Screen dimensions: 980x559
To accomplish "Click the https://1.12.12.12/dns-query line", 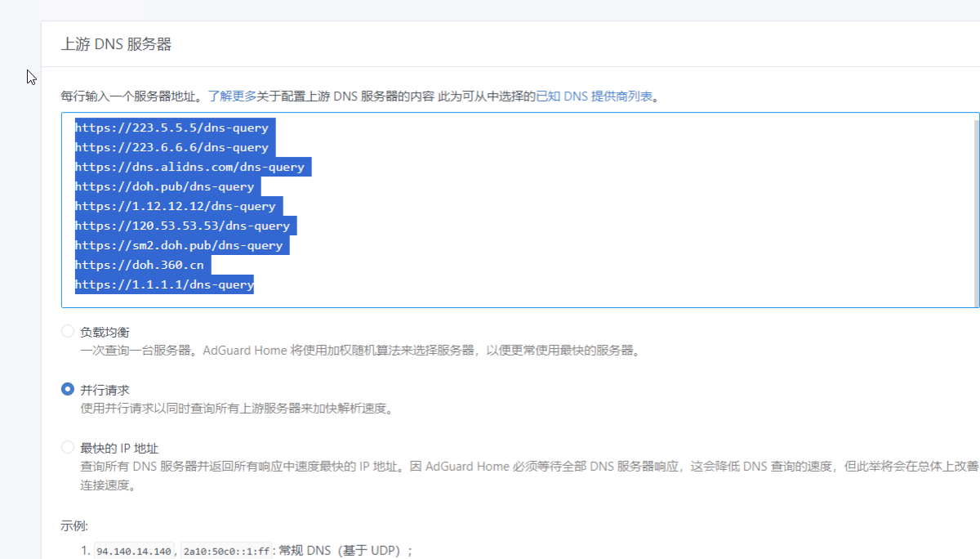I will tap(174, 206).
